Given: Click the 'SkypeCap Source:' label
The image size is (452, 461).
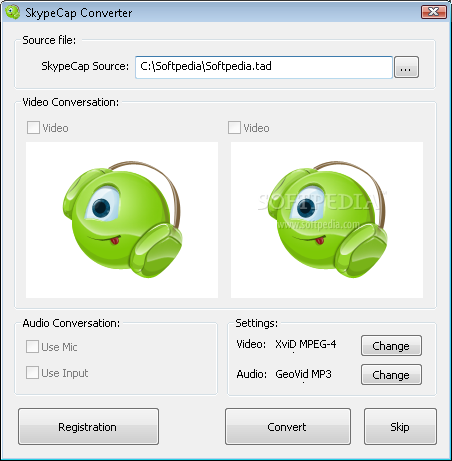Looking at the screenshot, I should (x=85, y=66).
